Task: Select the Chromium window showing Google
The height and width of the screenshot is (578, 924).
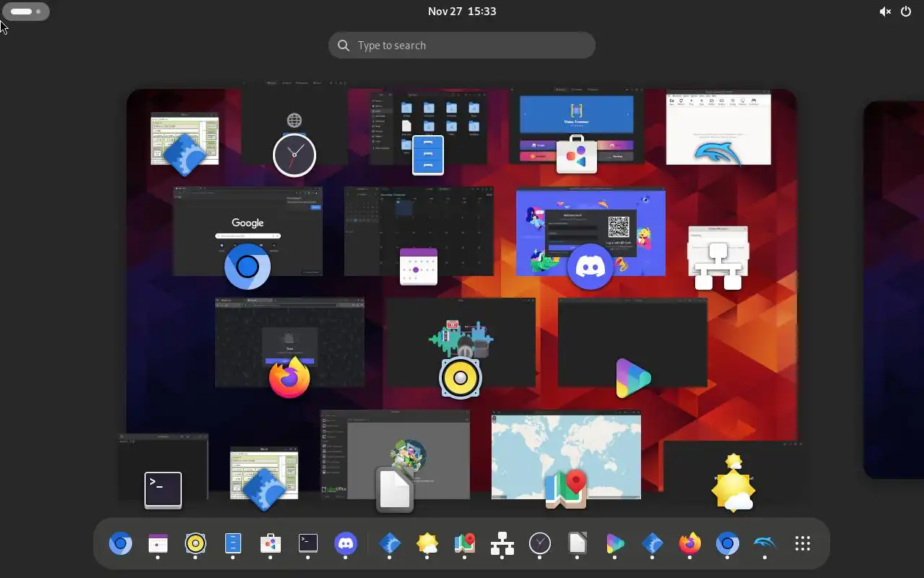Action: 248,231
